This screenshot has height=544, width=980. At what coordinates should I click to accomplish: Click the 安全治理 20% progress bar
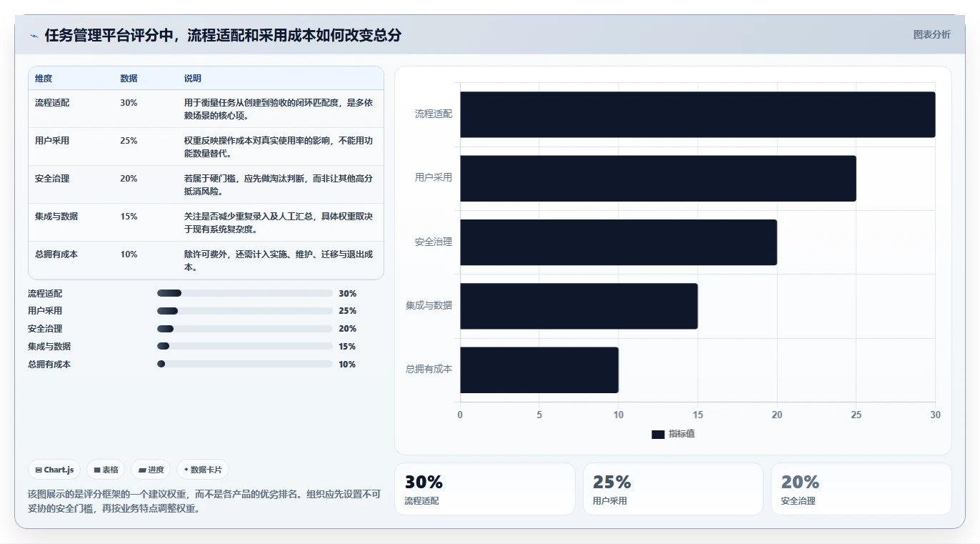click(x=245, y=329)
